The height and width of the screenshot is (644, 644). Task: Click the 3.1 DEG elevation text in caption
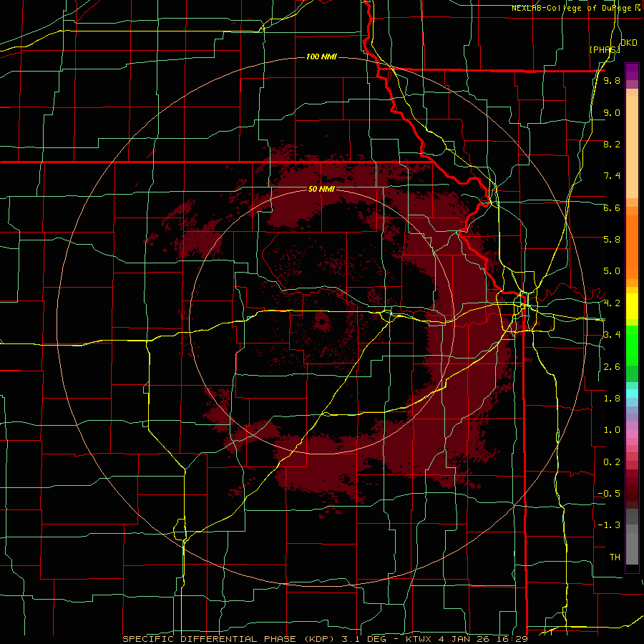[x=366, y=639]
